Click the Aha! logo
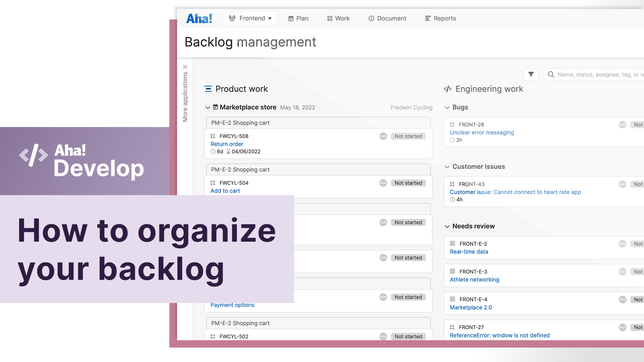 (199, 18)
